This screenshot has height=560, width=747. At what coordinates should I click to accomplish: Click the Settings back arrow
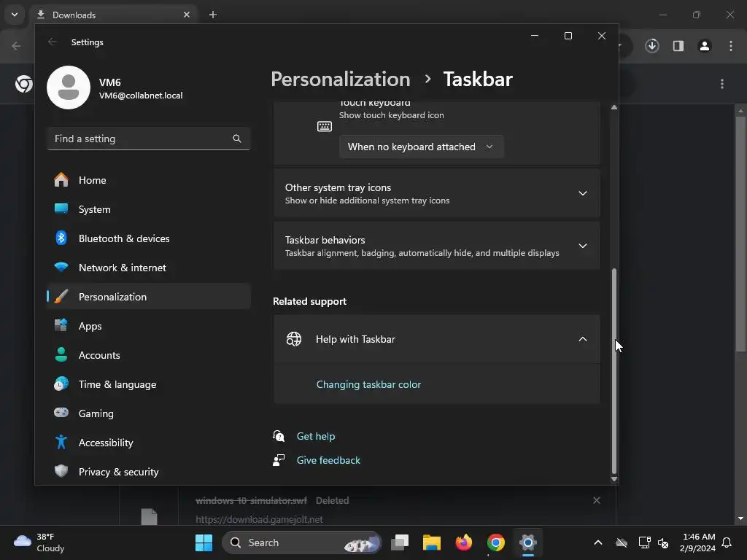53,42
